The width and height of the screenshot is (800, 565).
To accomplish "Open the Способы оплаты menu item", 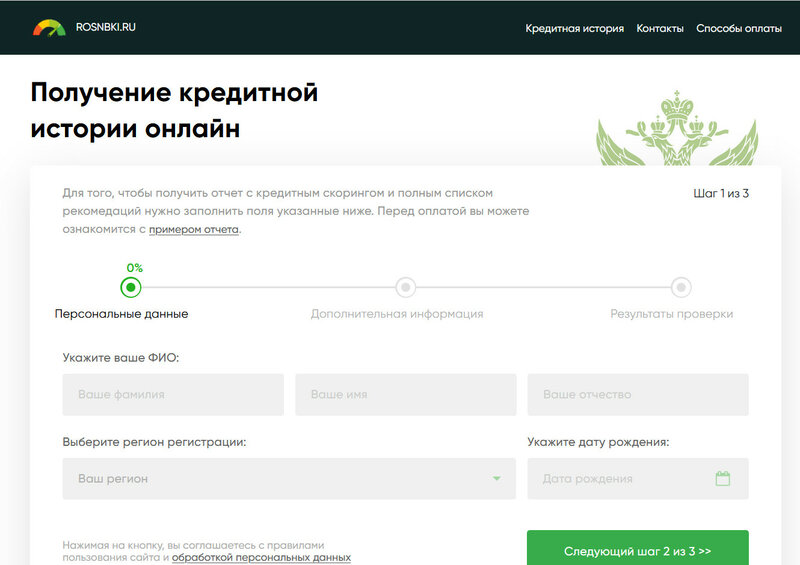I will pyautogui.click(x=739, y=29).
